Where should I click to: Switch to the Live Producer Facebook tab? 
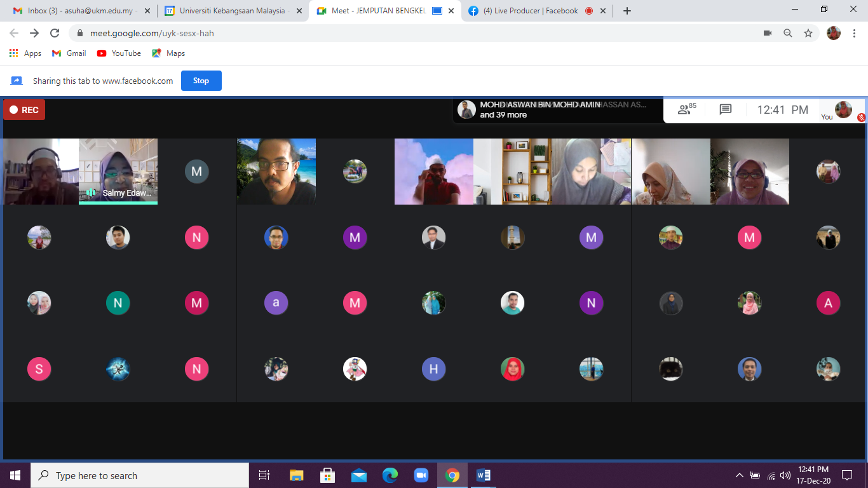(x=531, y=11)
